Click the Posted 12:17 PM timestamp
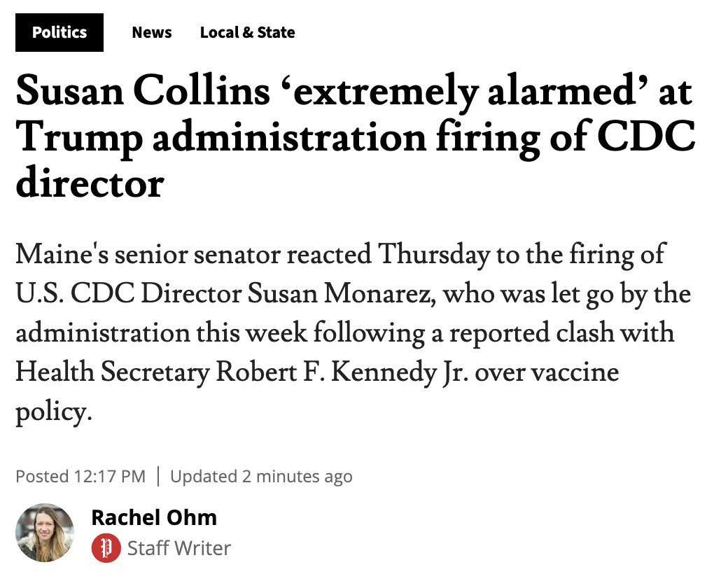This screenshot has width=714, height=588. click(80, 477)
